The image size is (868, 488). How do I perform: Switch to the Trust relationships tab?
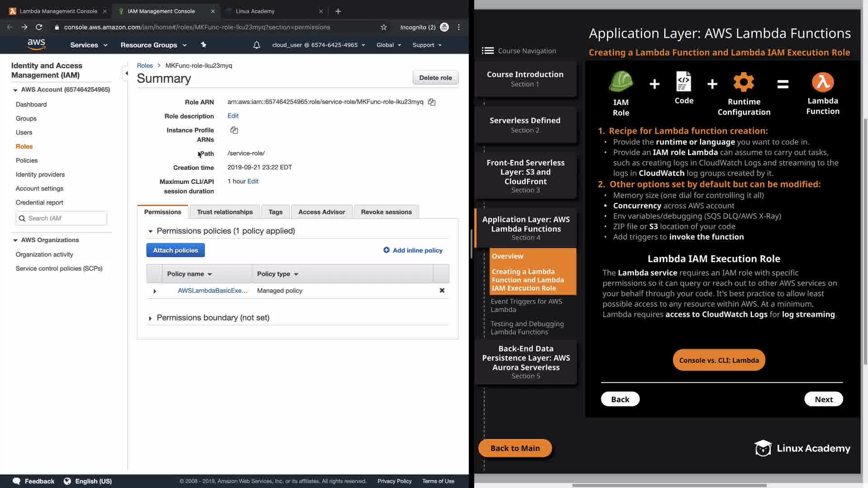(x=225, y=212)
